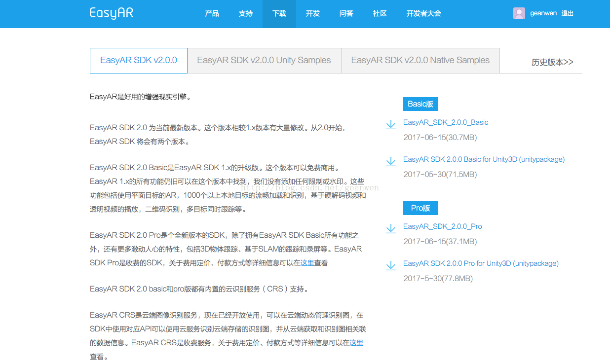The height and width of the screenshot is (364, 610).
Task: Click download arrow icon beside EasyAR_SDK_2.0.0_Pro
Action: [390, 228]
